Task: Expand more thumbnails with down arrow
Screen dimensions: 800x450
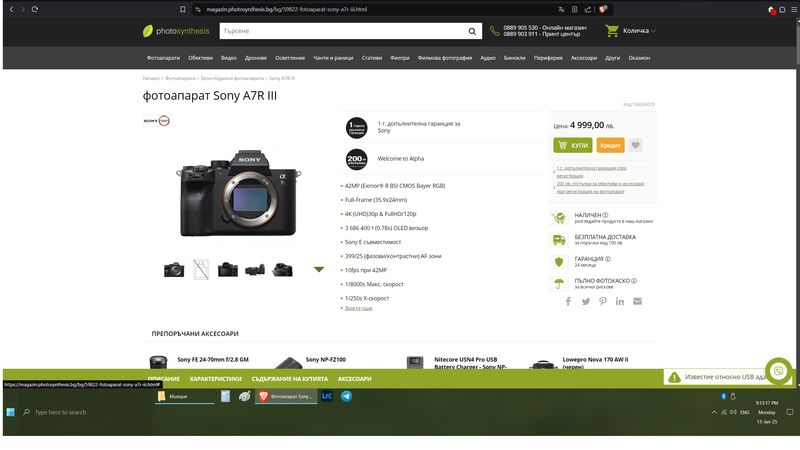Action: (x=319, y=269)
